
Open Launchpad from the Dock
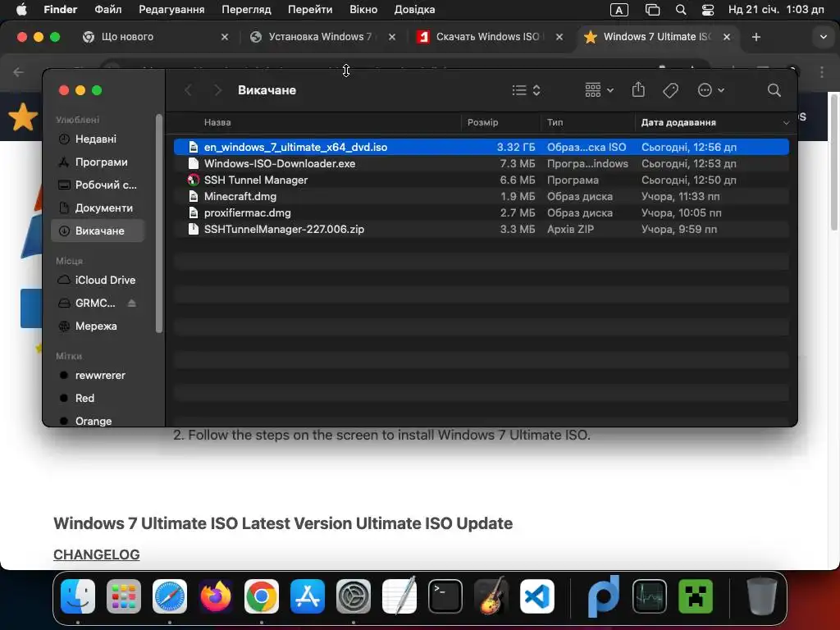click(x=124, y=596)
